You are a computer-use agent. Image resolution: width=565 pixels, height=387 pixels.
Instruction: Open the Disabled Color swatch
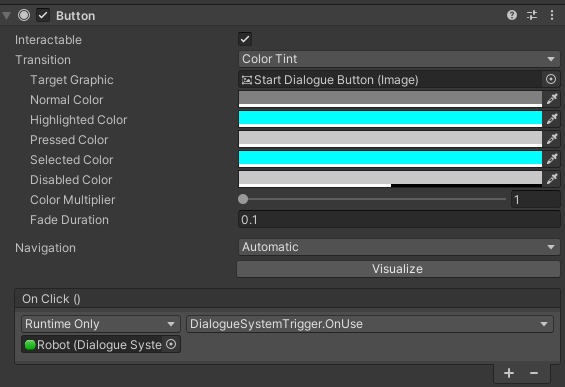[x=390, y=179]
